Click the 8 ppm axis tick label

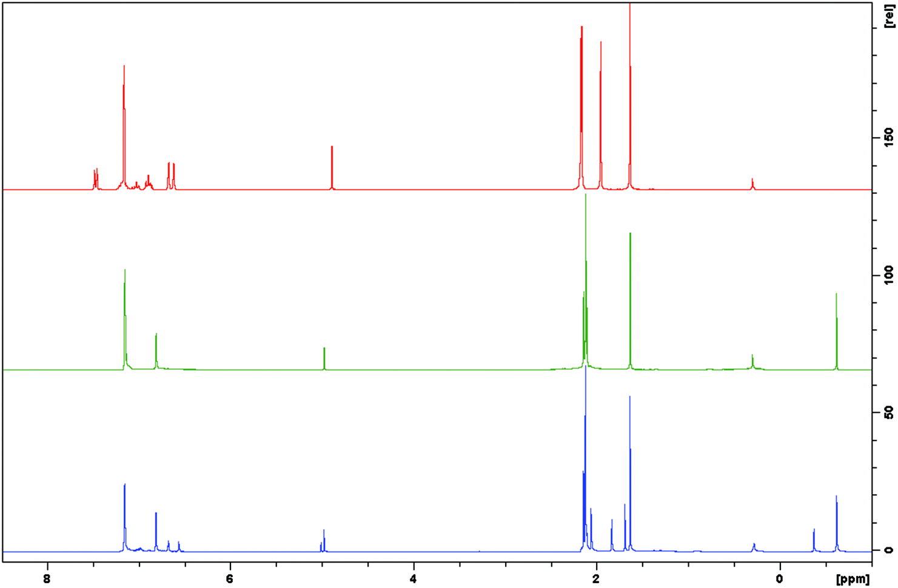tap(47, 578)
